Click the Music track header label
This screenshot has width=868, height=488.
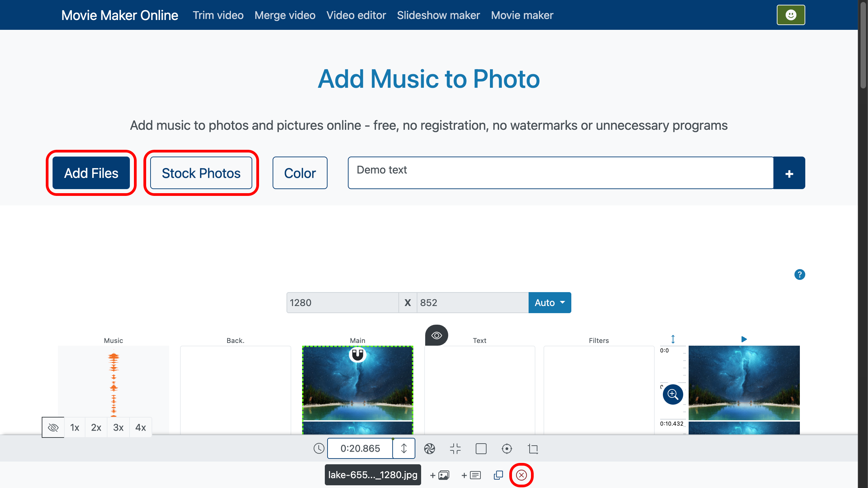113,340
